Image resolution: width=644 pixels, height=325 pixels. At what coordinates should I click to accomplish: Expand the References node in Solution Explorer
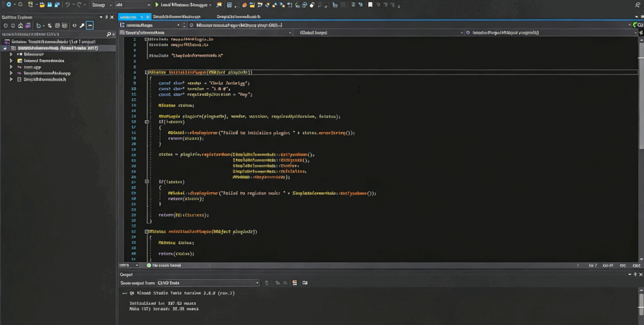[x=11, y=54]
